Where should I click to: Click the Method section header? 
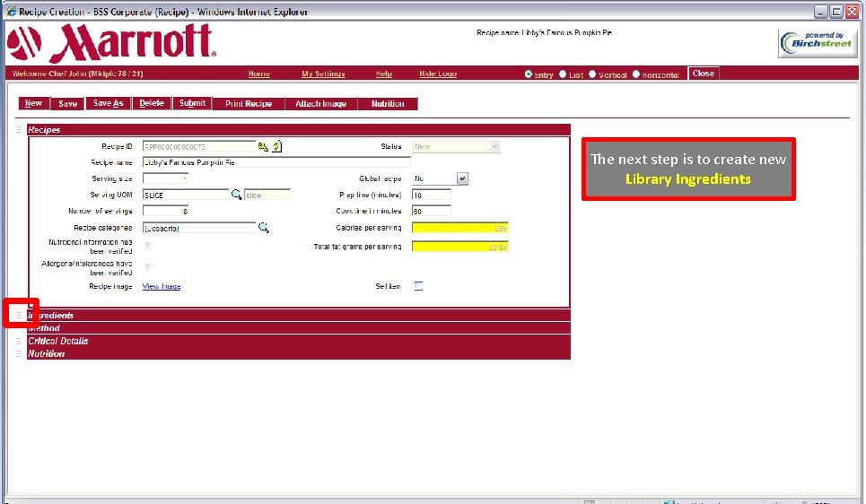299,328
